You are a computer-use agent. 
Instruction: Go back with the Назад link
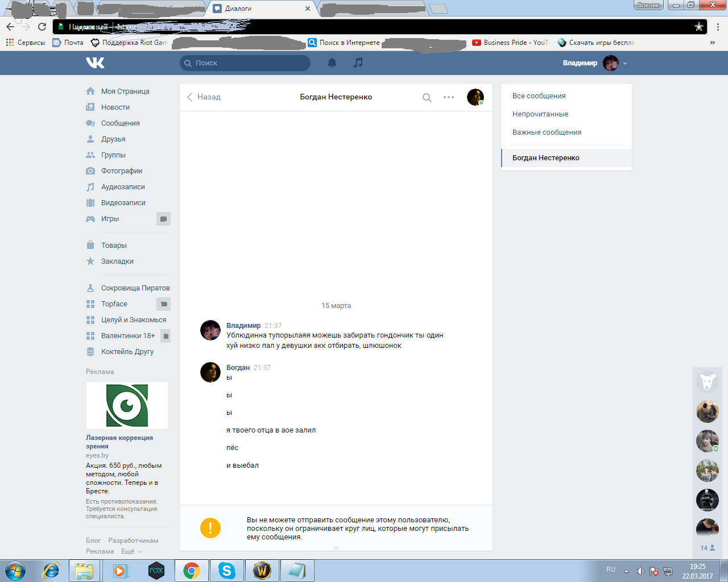[x=204, y=97]
